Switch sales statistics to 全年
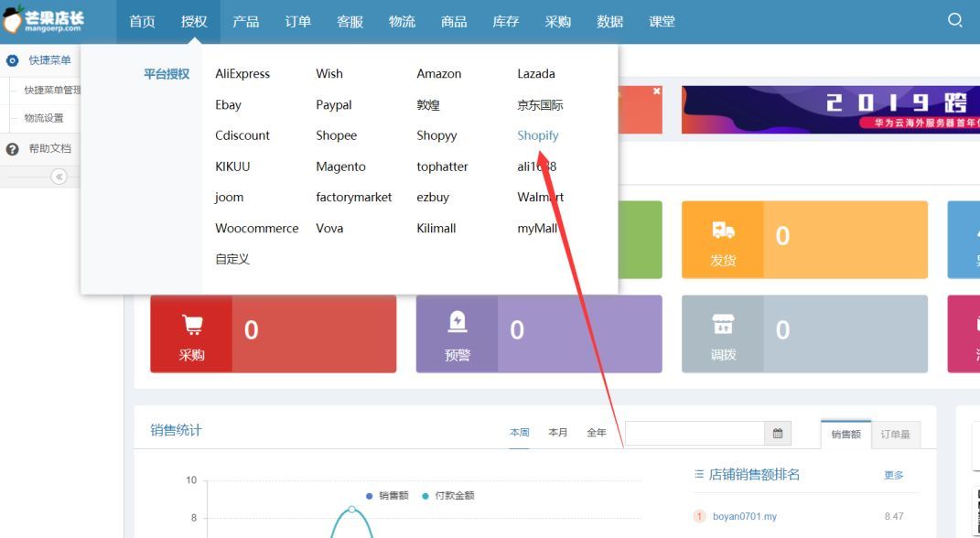Image resolution: width=980 pixels, height=538 pixels. [597, 433]
